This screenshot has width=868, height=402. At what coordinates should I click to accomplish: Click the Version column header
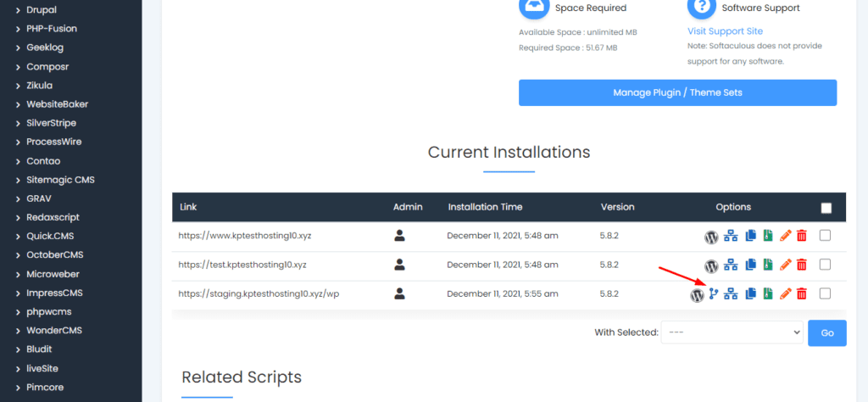[617, 207]
